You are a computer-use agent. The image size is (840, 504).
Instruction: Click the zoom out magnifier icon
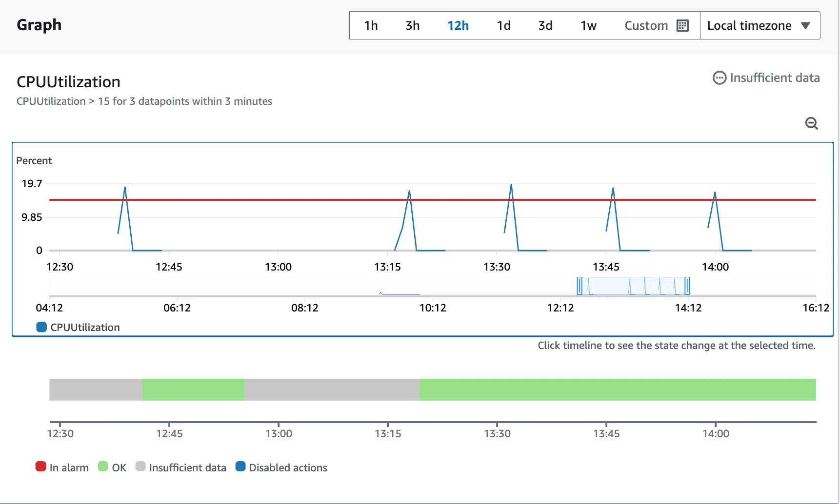click(x=811, y=123)
